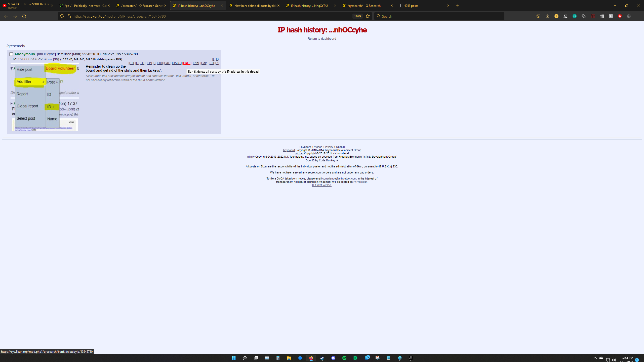The image size is (644, 362).
Task: Open the Tinyboard link in footer top row
Action: point(305,147)
